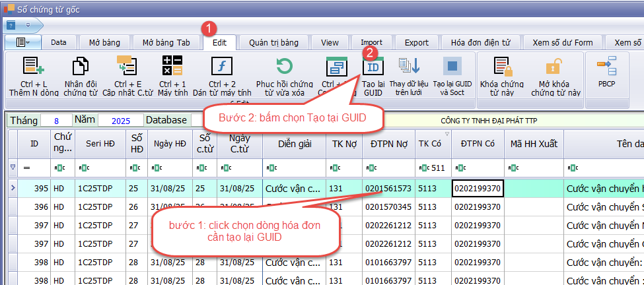Select row with ID 396

click(41, 207)
